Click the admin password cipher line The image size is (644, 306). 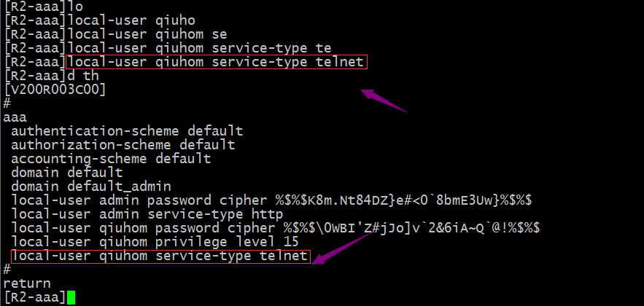pos(271,200)
